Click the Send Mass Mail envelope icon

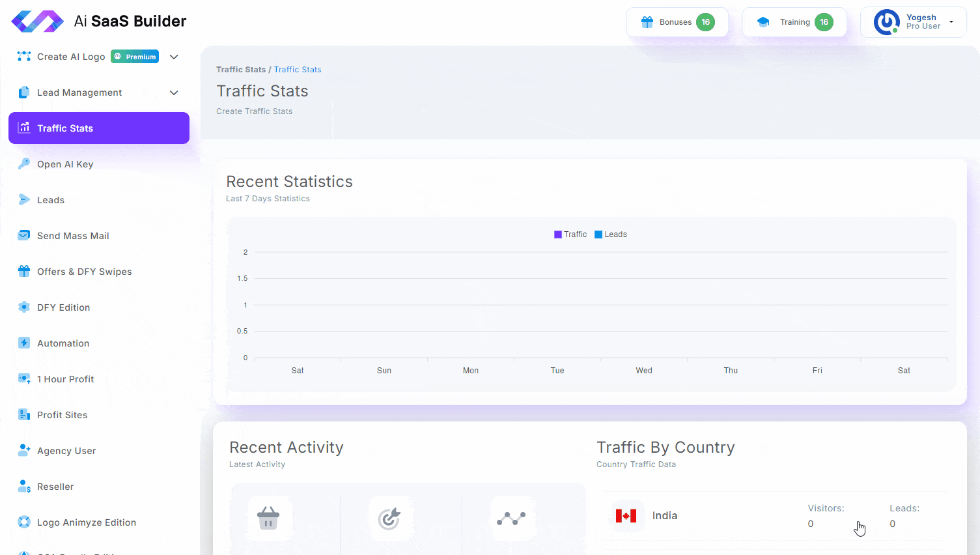point(24,235)
